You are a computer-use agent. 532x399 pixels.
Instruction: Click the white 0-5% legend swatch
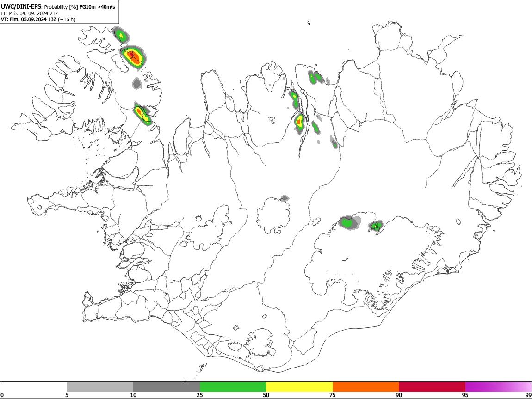tap(34, 387)
